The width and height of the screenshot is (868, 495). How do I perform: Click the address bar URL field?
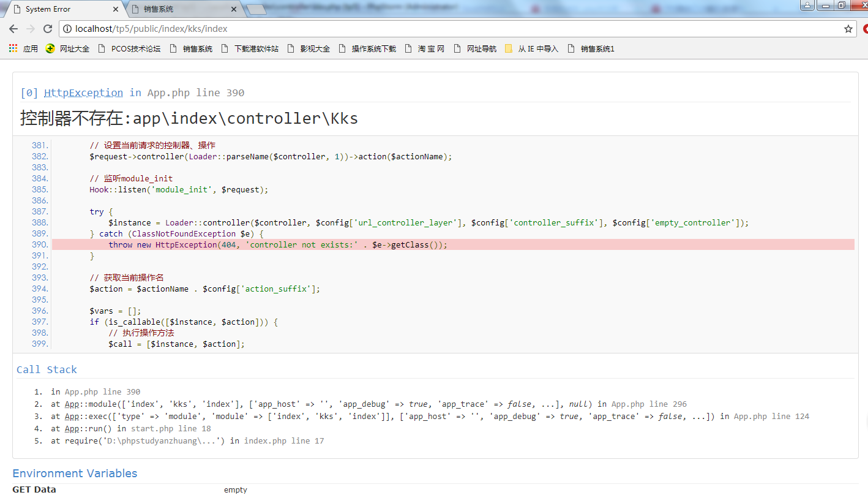[x=428, y=29]
